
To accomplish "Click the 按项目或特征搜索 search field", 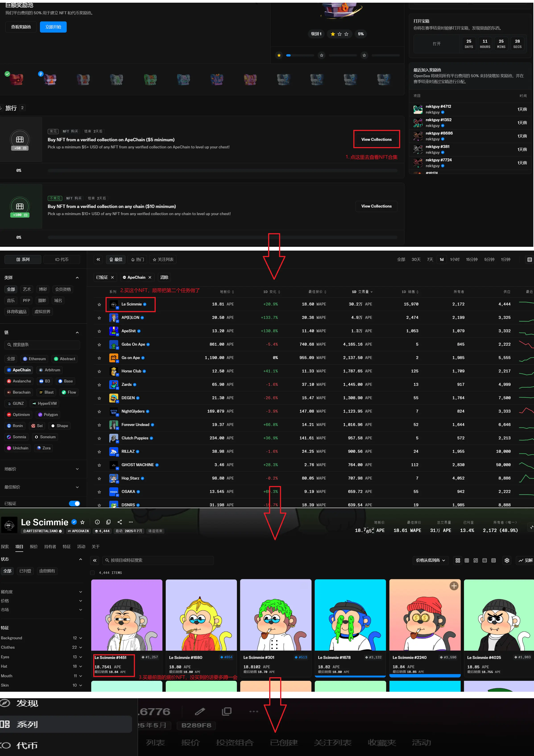I will [158, 560].
